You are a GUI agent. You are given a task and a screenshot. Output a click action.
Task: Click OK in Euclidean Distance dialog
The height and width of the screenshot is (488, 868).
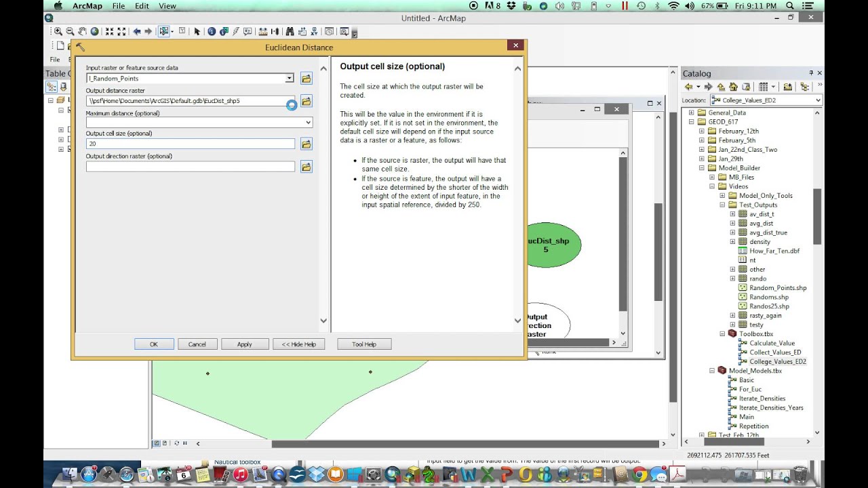(154, 344)
